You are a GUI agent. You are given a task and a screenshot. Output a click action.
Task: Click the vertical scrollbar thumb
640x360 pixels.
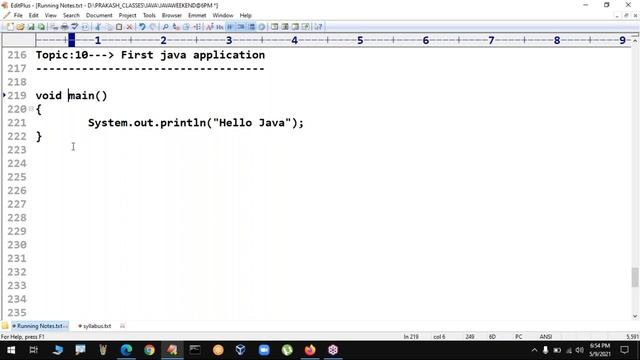click(635, 277)
